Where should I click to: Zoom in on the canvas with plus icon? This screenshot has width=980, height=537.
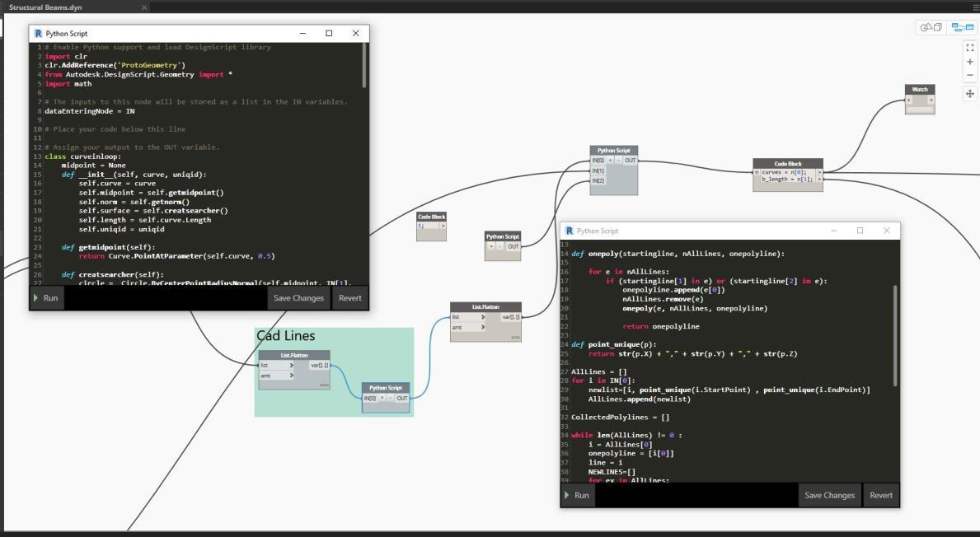pos(970,62)
